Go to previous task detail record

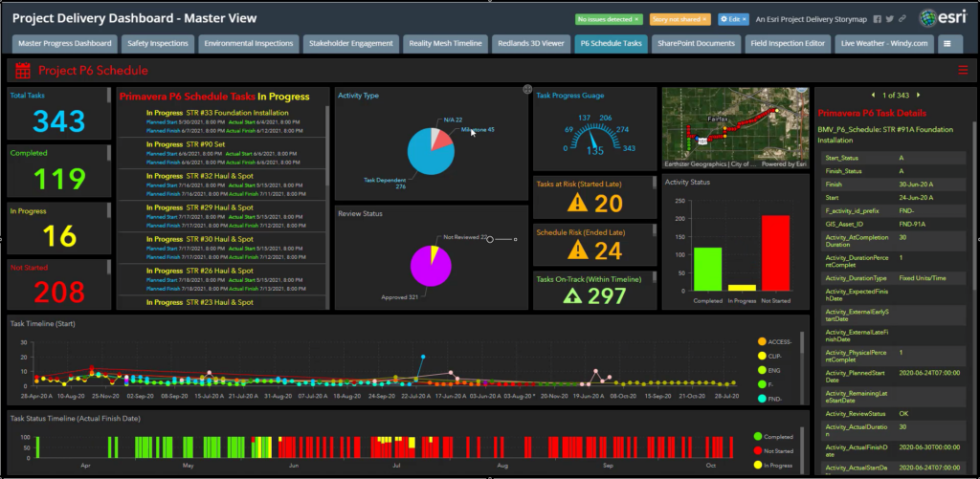coord(873,96)
